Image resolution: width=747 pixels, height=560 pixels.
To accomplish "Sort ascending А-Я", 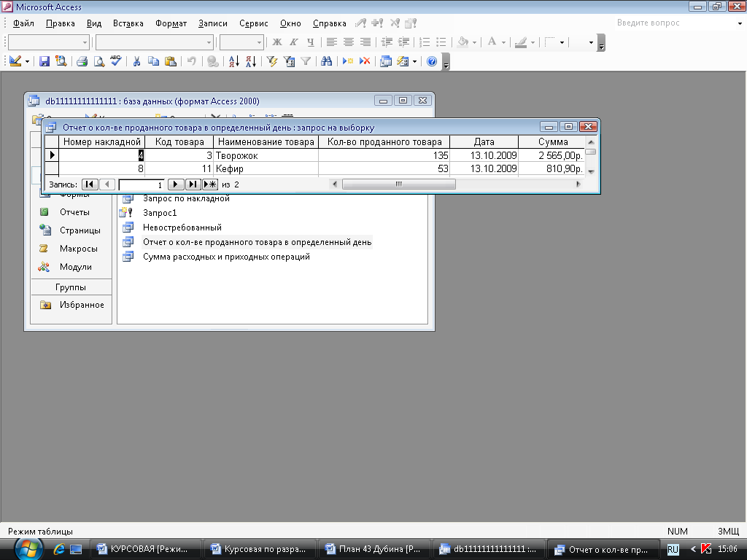I will (x=234, y=61).
